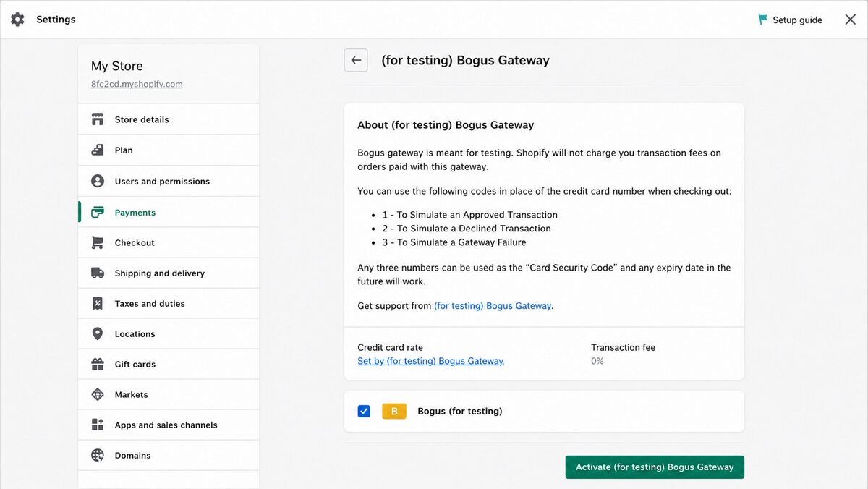Viewport: 868px width, 489px height.
Task: Click the Locations pin icon
Action: [x=98, y=334]
